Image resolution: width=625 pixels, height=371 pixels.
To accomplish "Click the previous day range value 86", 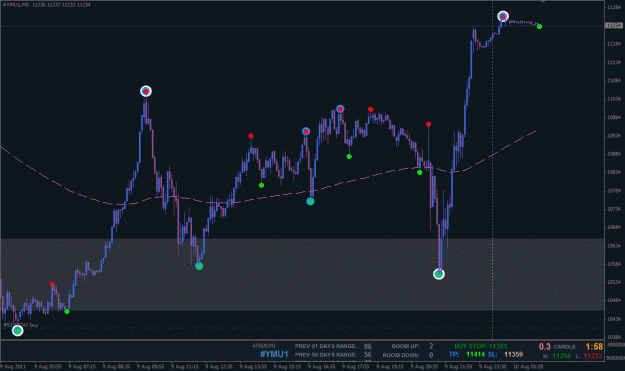I will pyautogui.click(x=368, y=347).
